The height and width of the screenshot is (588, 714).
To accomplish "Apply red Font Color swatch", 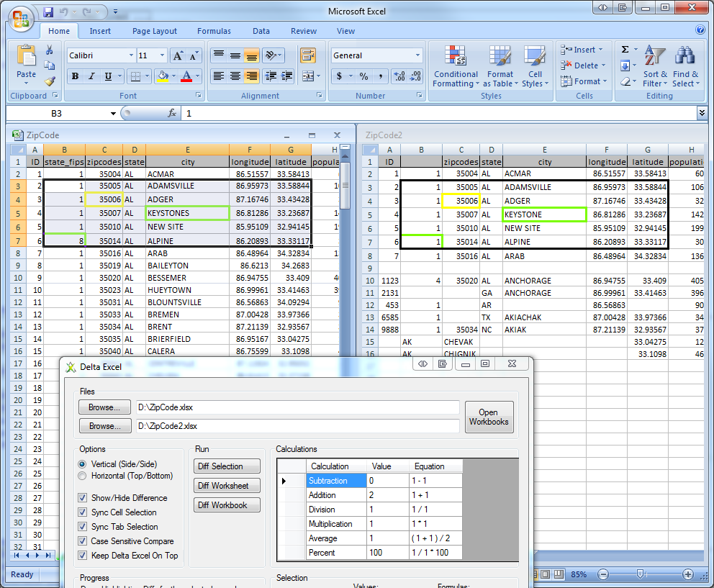I will point(186,76).
